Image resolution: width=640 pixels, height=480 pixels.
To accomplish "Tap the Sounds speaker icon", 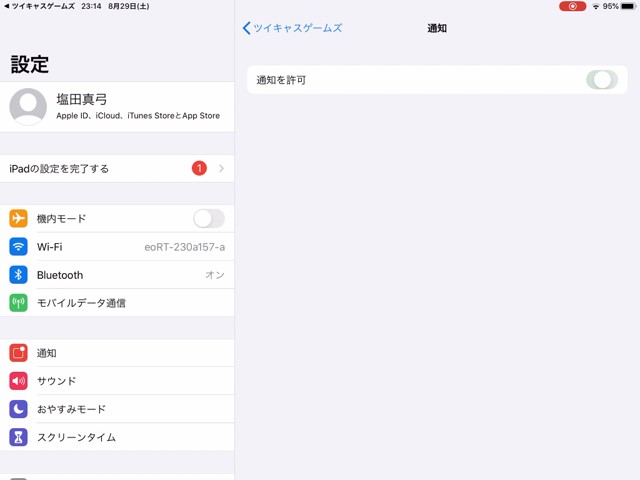I will pos(18,381).
